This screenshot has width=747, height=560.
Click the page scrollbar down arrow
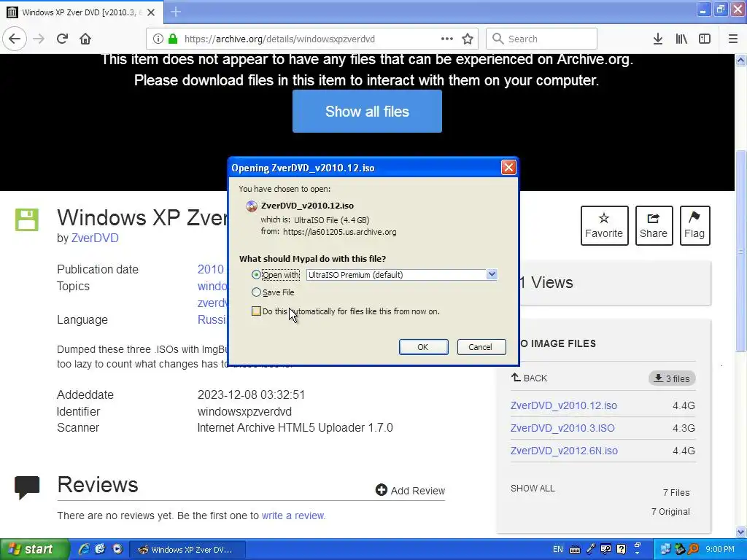(741, 532)
